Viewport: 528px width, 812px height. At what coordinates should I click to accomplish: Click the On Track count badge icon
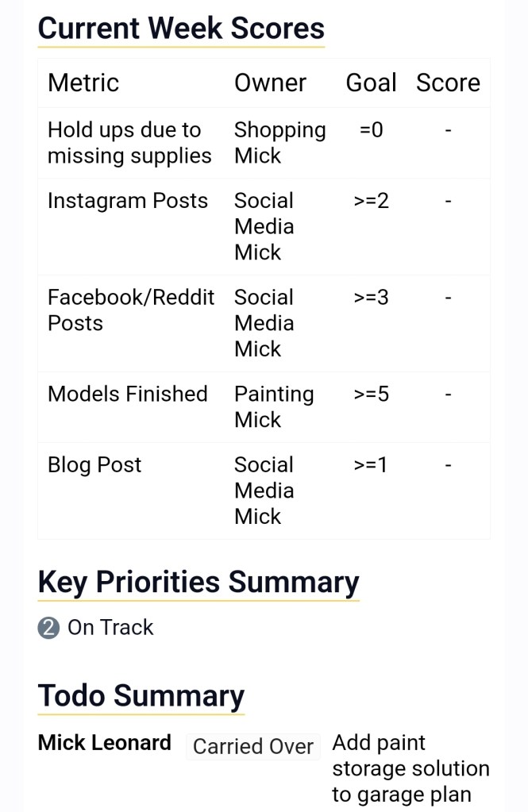(48, 628)
